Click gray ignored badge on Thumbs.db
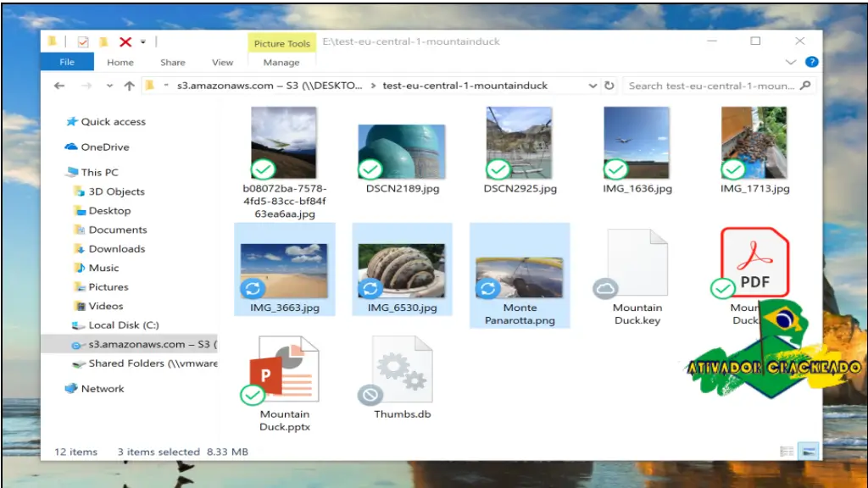The width and height of the screenshot is (868, 488). 370,395
